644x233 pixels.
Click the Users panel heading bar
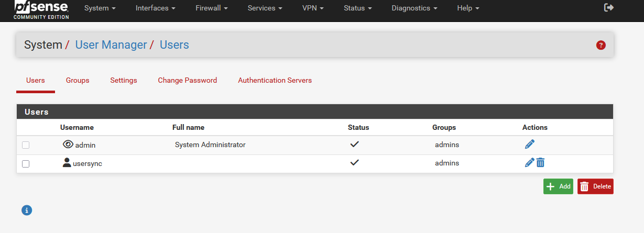(315, 112)
